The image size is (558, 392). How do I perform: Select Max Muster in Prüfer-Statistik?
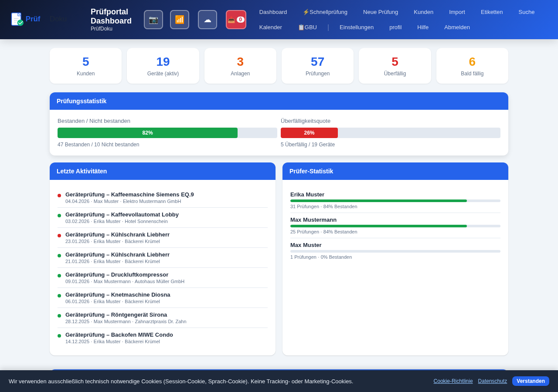[306, 245]
